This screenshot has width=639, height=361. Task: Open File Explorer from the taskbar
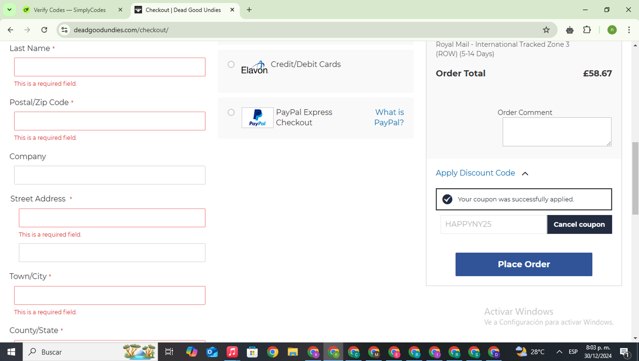(293, 352)
